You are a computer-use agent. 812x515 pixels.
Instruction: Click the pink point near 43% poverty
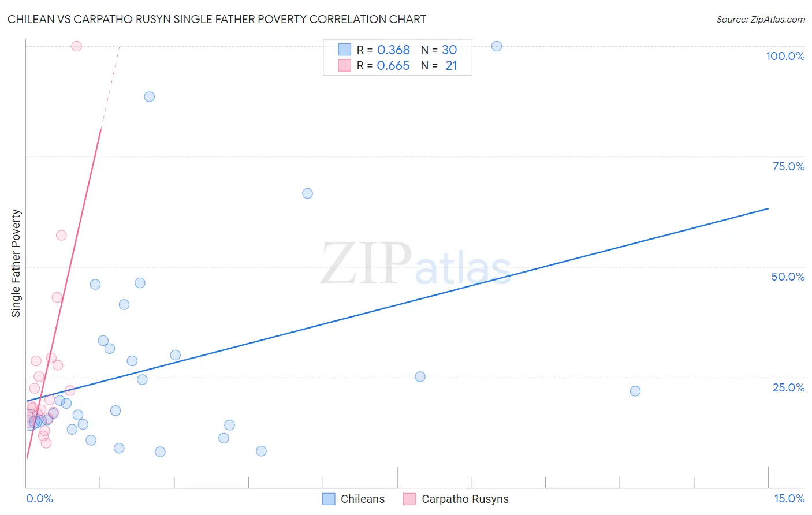pos(57,297)
